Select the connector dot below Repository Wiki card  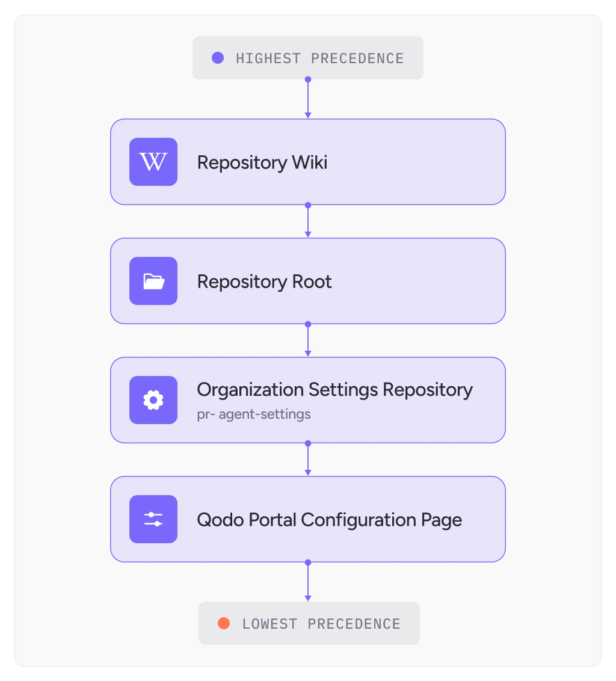point(308,205)
